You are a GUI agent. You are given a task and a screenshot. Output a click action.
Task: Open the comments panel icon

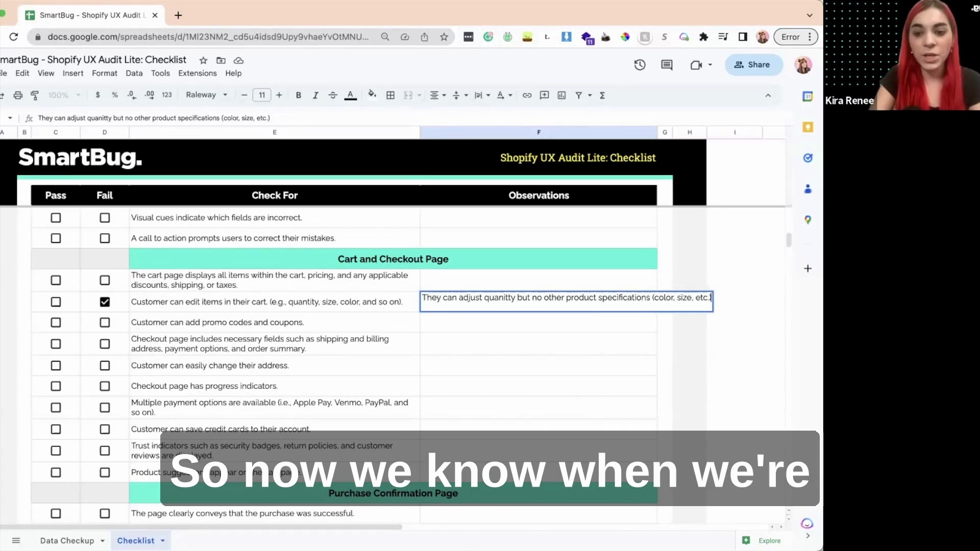point(667,65)
